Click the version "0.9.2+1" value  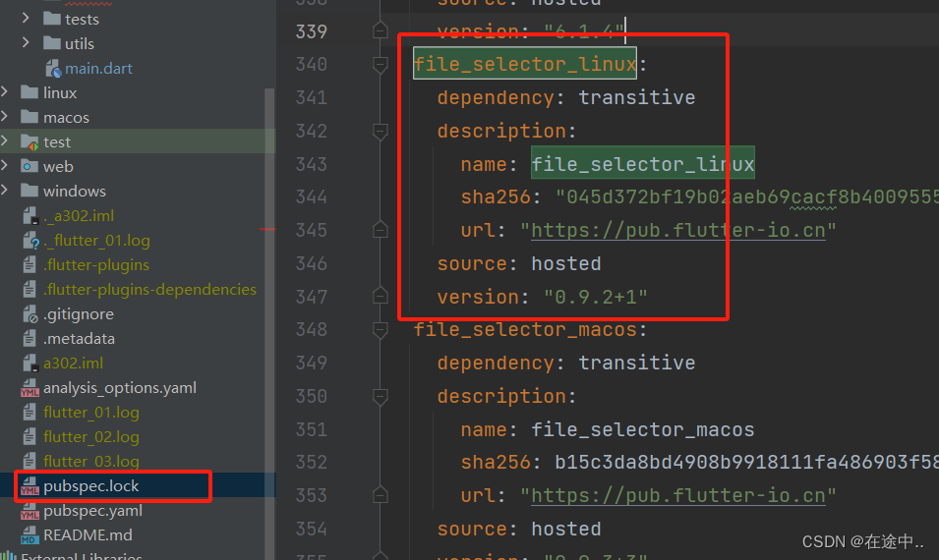(x=596, y=297)
